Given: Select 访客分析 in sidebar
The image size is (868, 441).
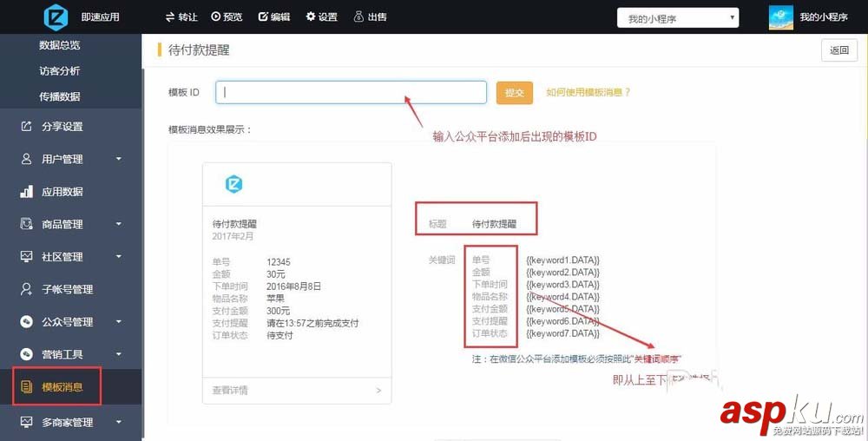Looking at the screenshot, I should (x=59, y=71).
